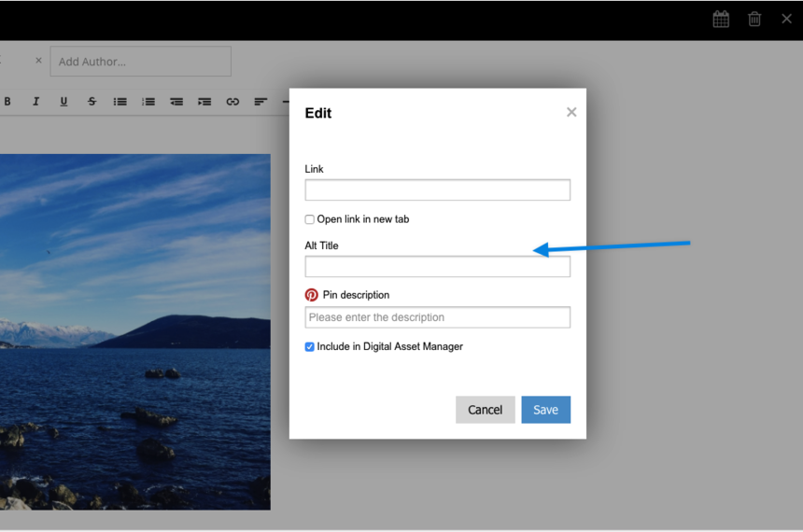803x532 pixels.
Task: Click the trash delete icon
Action: (754, 20)
